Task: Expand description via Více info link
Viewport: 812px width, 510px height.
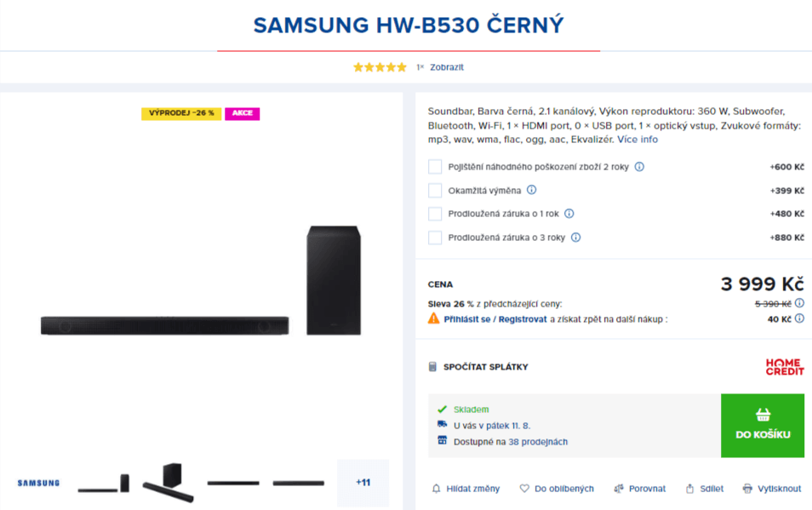Action: (638, 140)
